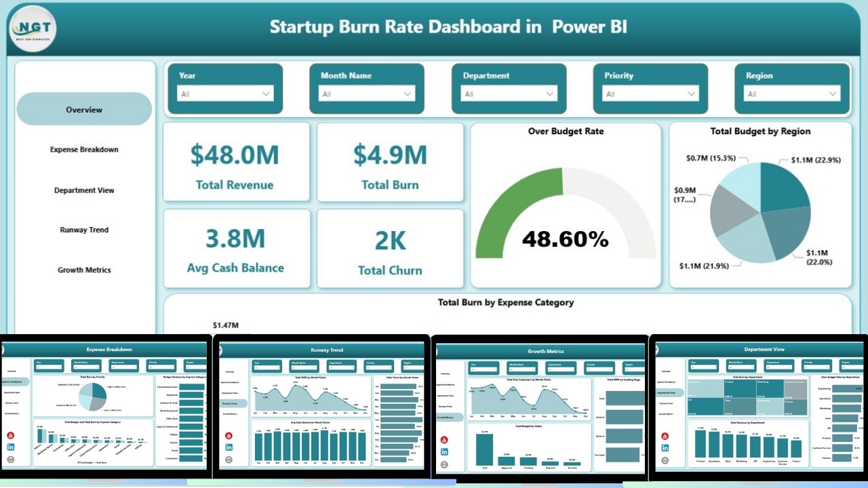Click the 2K Total Churn card
The height and width of the screenshot is (488, 868).
point(390,249)
